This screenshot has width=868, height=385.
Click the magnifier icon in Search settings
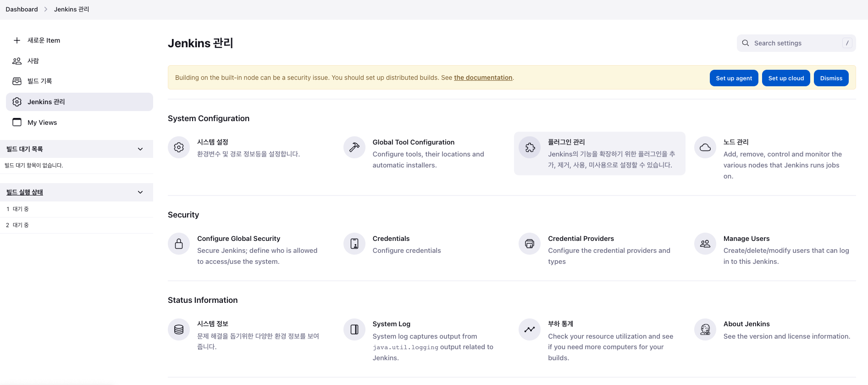pyautogui.click(x=746, y=43)
